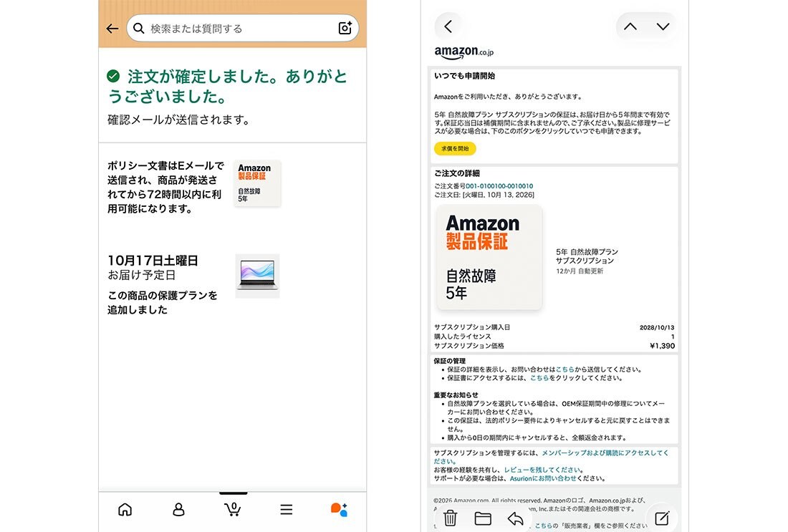Select 12か月 自動更新 text

[580, 271]
